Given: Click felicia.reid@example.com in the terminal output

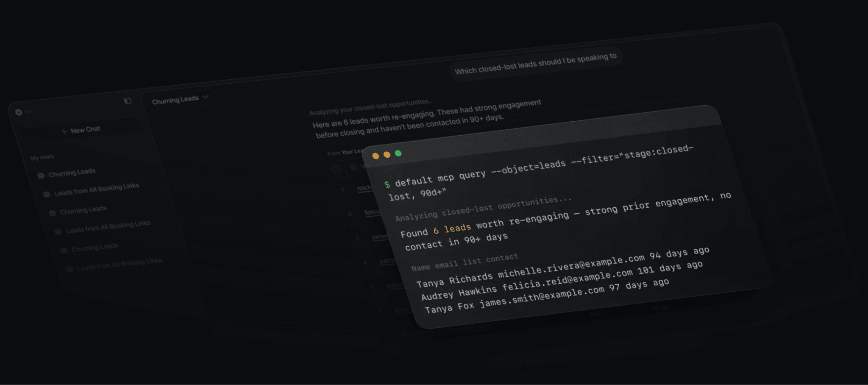Looking at the screenshot, I should coord(568,279).
